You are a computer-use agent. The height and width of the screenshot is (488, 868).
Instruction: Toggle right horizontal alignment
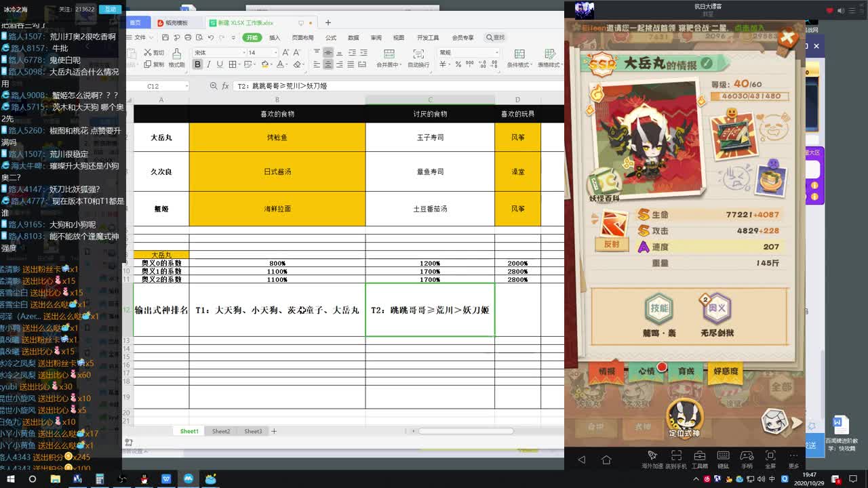(x=339, y=64)
